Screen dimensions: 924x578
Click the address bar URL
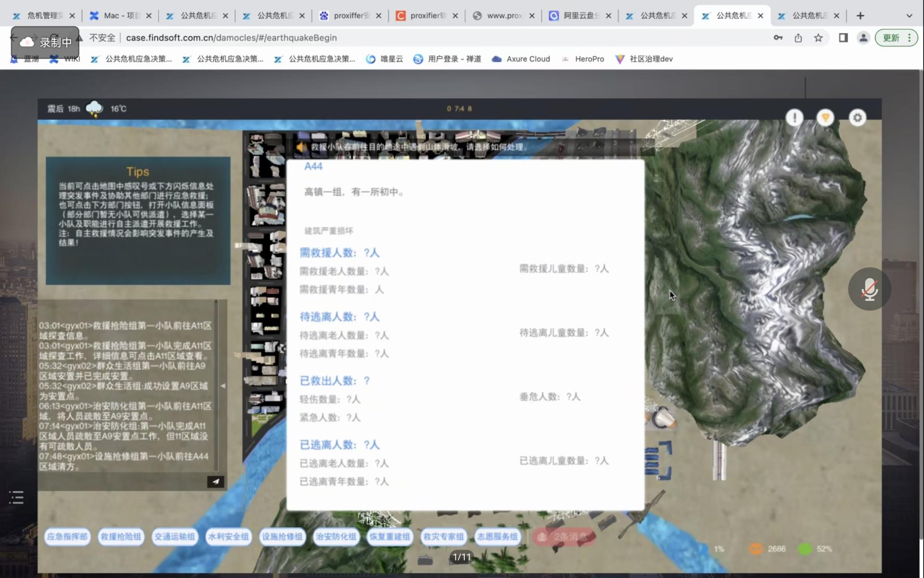pyautogui.click(x=231, y=38)
